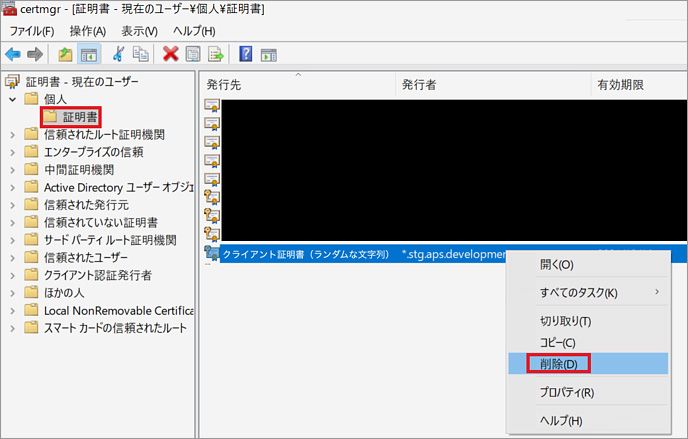The width and height of the screenshot is (688, 439).
Task: Sort by the 発行者 column header
Action: pos(494,85)
